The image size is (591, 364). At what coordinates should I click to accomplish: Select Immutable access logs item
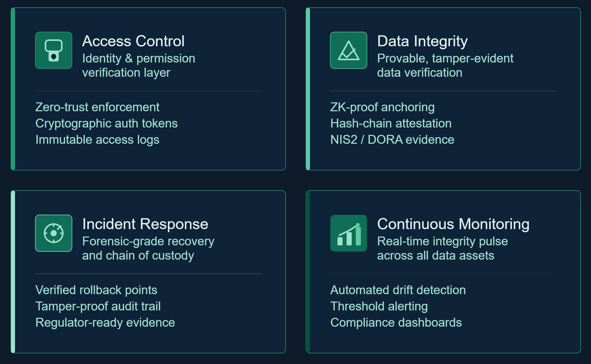pos(97,140)
